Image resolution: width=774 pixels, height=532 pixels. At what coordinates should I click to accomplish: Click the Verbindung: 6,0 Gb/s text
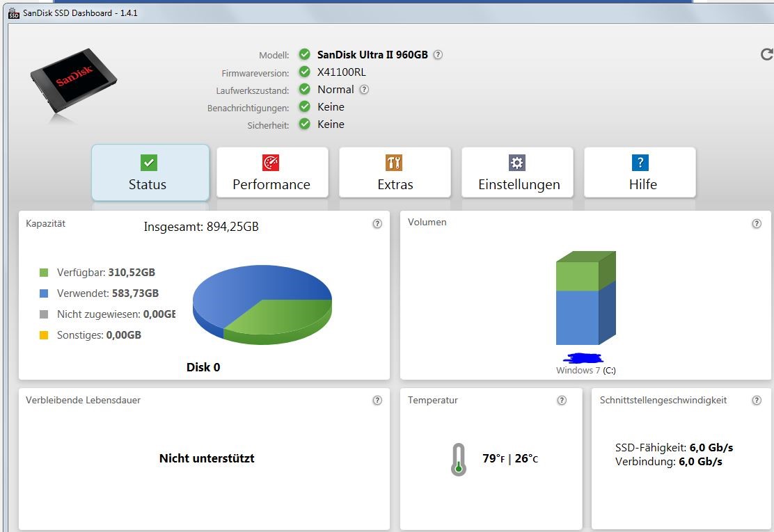tap(669, 462)
